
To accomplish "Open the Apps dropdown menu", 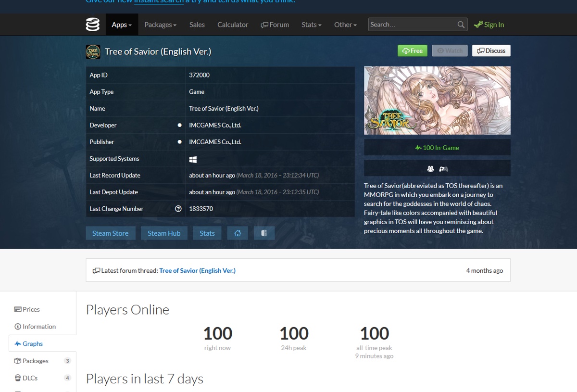I will (122, 25).
